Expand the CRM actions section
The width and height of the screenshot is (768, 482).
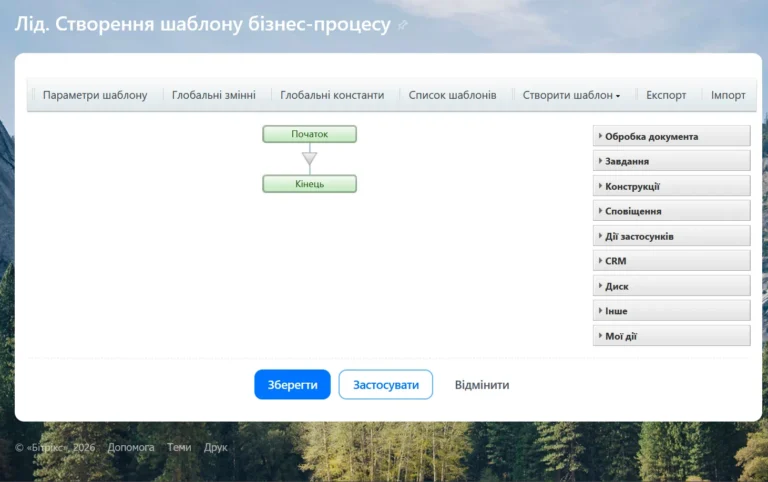[672, 261]
